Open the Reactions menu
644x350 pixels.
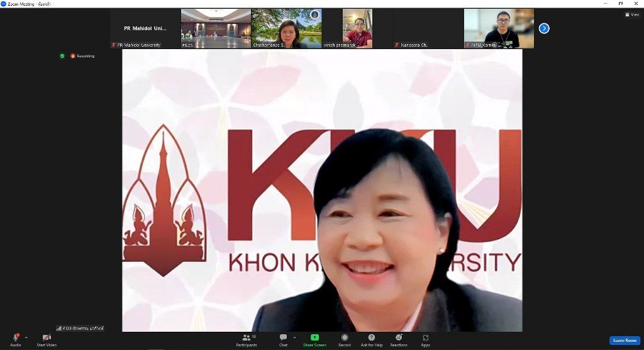click(x=398, y=340)
